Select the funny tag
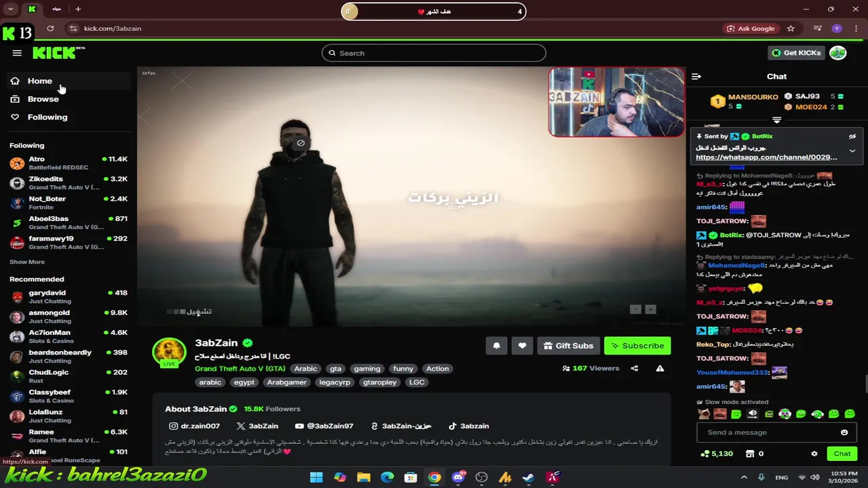 click(403, 369)
